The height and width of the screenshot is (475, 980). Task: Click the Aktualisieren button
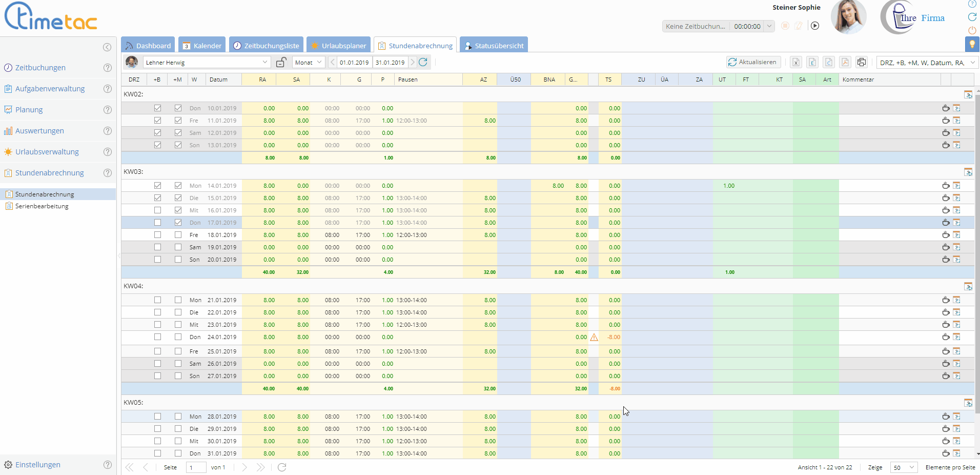tap(753, 62)
